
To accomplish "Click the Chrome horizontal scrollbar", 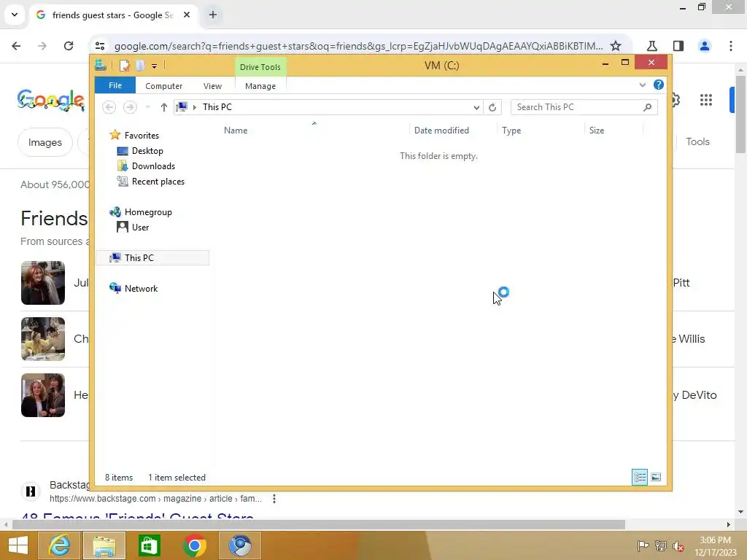I will pyautogui.click(x=318, y=524).
